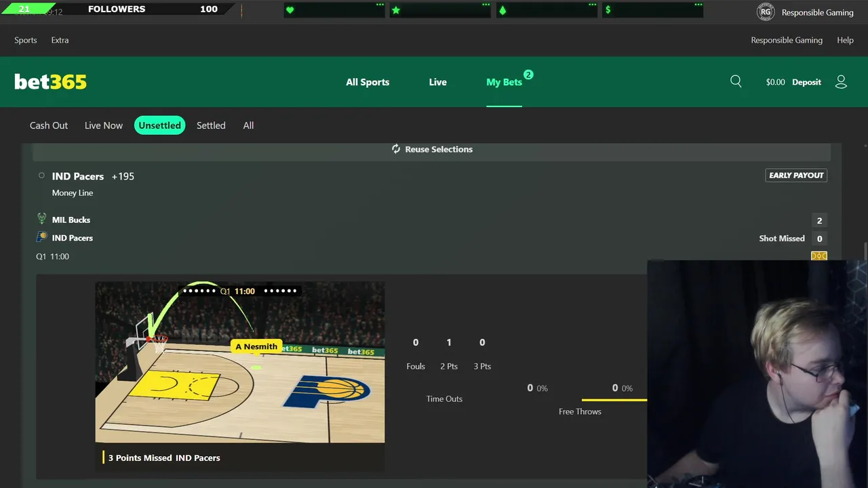868x488 pixels.
Task: Click the Responsible Gaming text beside RG badge
Action: coord(817,12)
